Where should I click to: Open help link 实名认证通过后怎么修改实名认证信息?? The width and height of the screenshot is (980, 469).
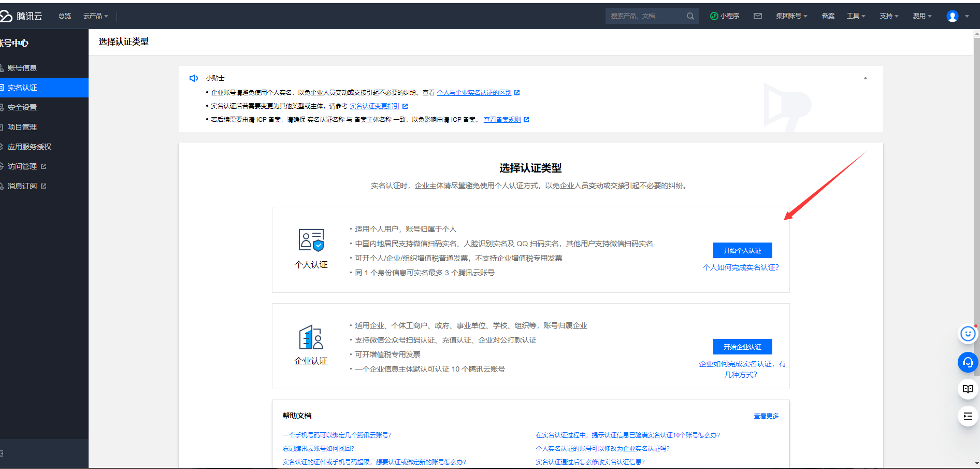tap(590, 462)
